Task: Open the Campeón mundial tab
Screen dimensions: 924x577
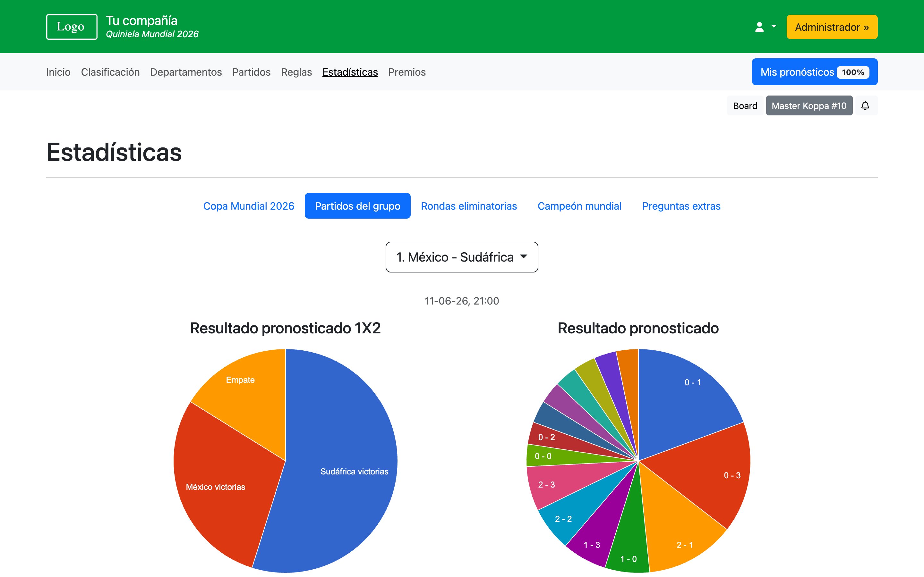Action: 579,206
